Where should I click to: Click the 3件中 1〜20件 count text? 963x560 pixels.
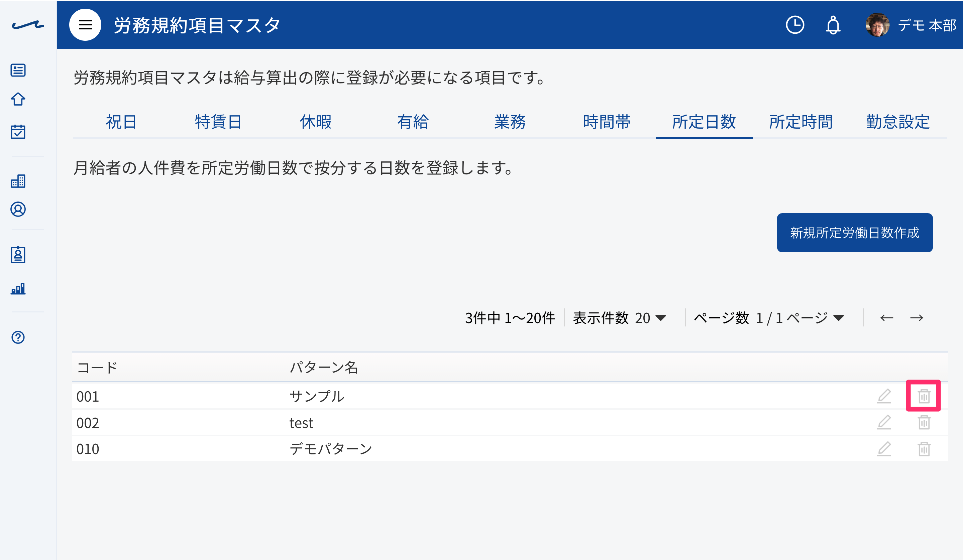pos(510,318)
